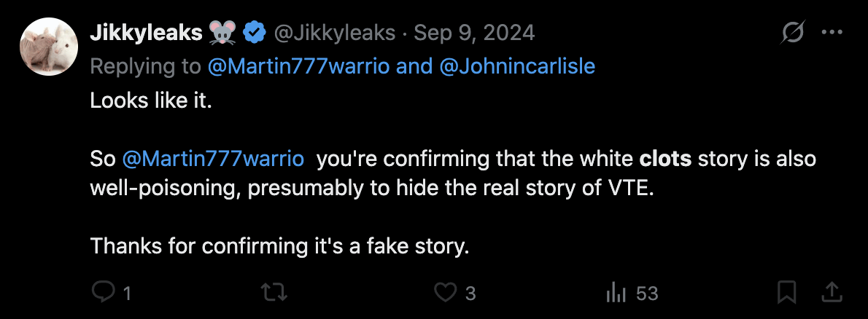Click the "Looks like it." text line
868x319 pixels.
(x=150, y=101)
